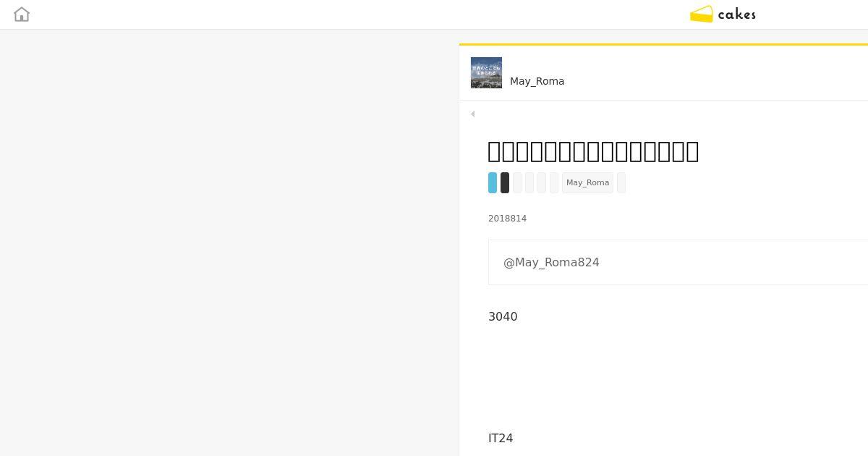
Task: Click the cakes wordmark text
Action: coord(737,14)
